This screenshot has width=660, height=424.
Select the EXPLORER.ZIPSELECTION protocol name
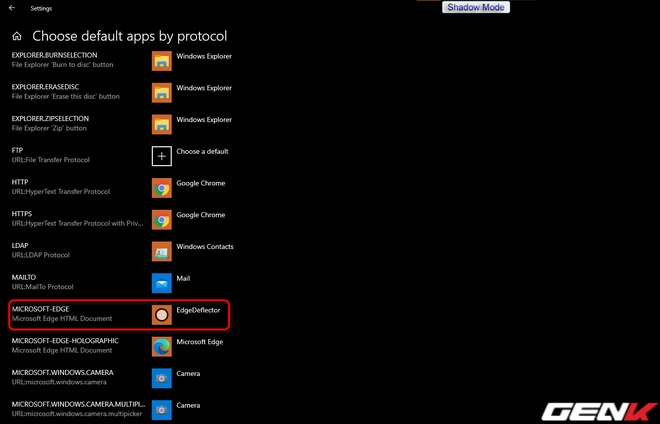tap(50, 118)
